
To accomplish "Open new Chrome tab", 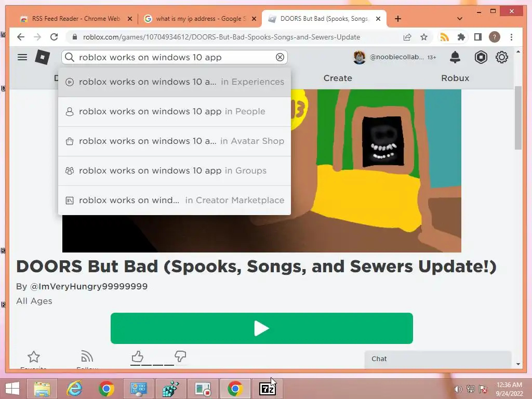I will (x=398, y=19).
